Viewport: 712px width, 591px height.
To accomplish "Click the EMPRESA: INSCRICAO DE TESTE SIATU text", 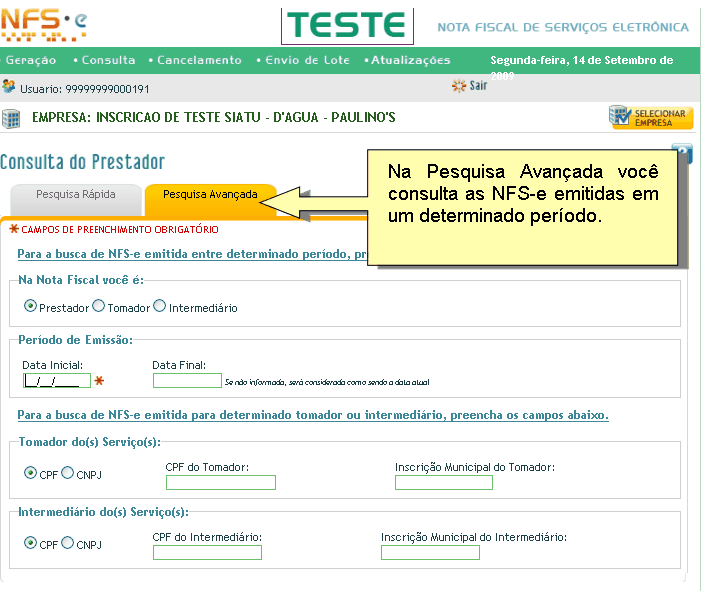I will (x=213, y=118).
